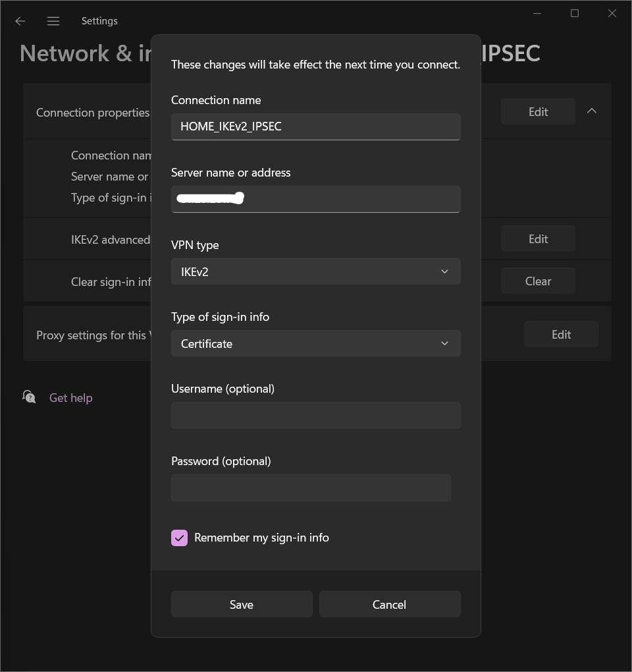Save the VPN connection changes
The height and width of the screenshot is (672, 632).
[241, 604]
